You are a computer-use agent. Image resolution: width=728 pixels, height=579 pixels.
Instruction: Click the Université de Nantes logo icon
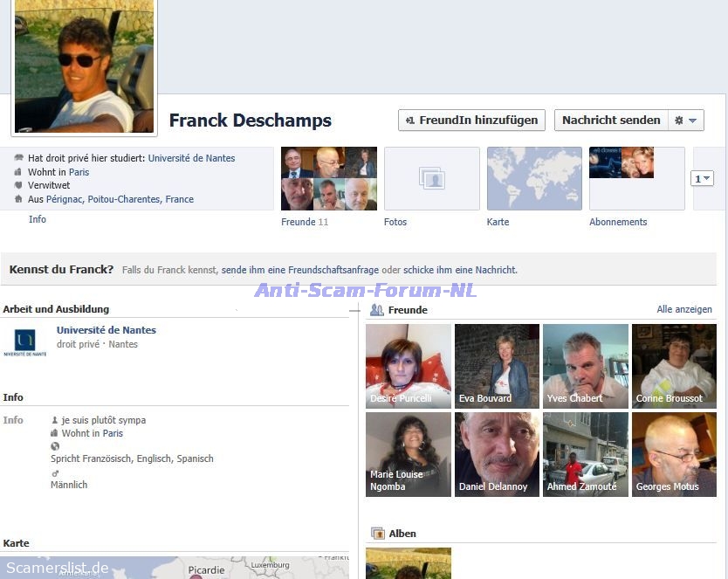pos(25,341)
